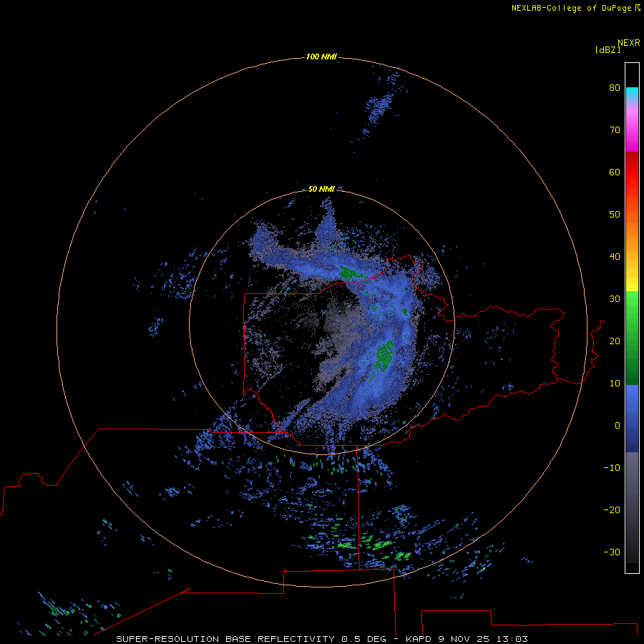Click the 70 value on the dBZ scale

[x=615, y=130]
